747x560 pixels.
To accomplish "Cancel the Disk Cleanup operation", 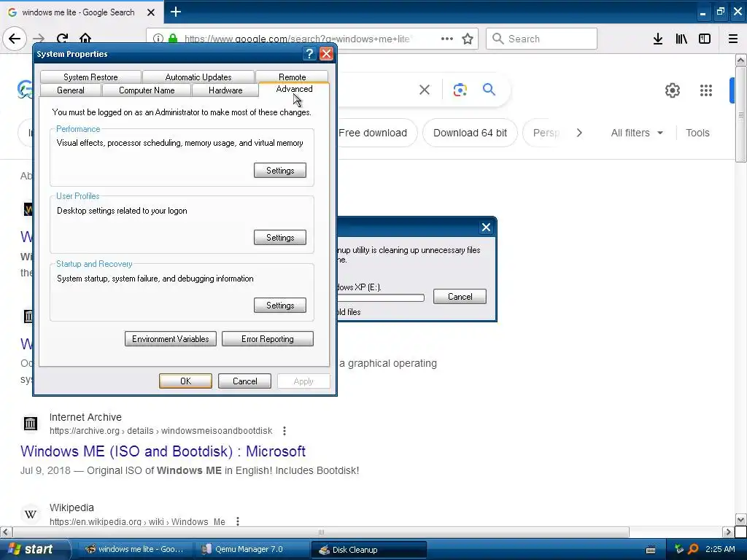I will (x=460, y=297).
